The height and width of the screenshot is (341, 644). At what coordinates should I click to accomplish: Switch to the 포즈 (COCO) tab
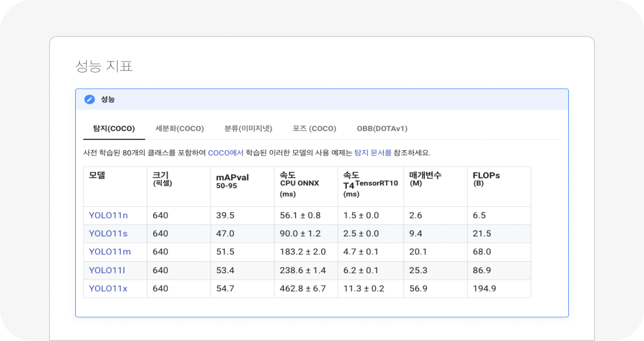coord(314,128)
